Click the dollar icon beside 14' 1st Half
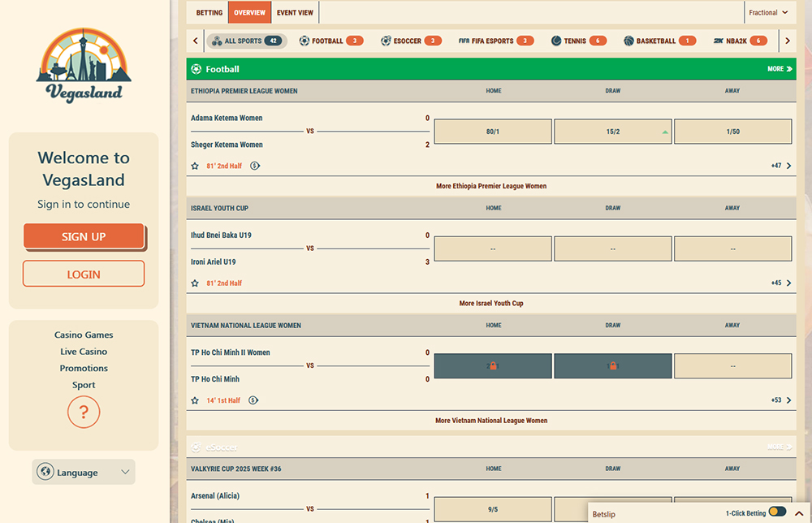This screenshot has height=523, width=812. [x=254, y=400]
